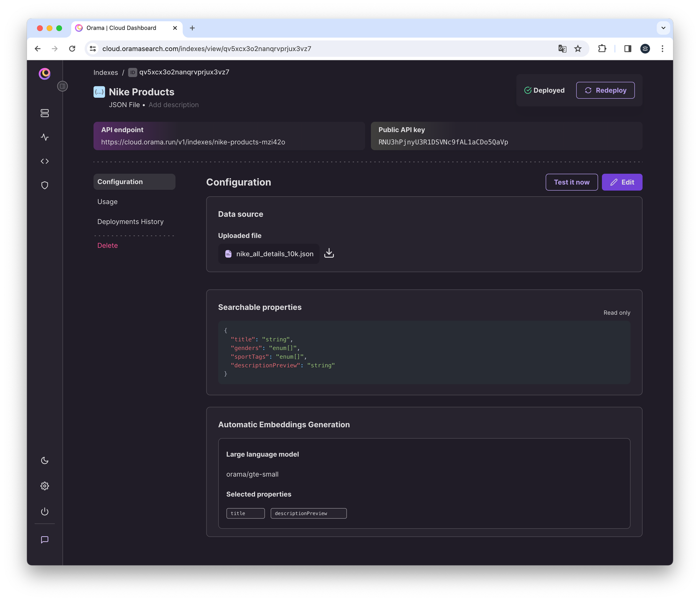The height and width of the screenshot is (601, 700).
Task: Click the translate page icon
Action: coord(562,49)
